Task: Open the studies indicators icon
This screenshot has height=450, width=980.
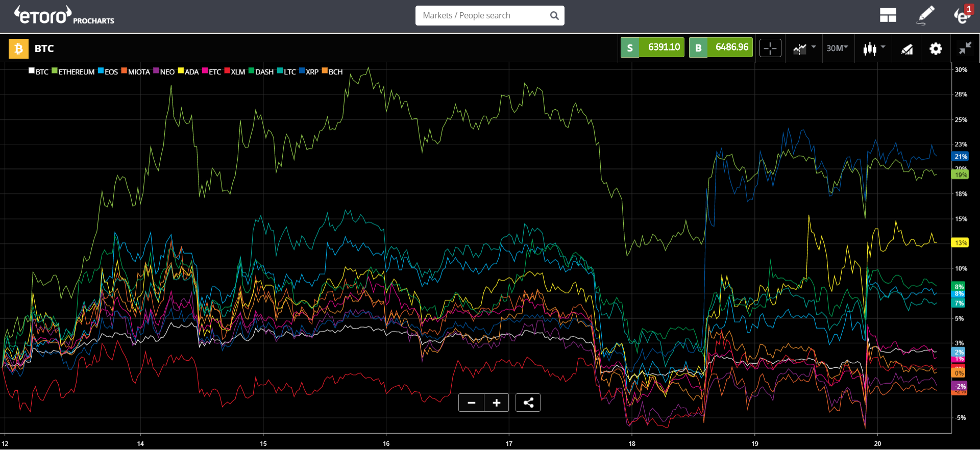Action: tap(906, 49)
